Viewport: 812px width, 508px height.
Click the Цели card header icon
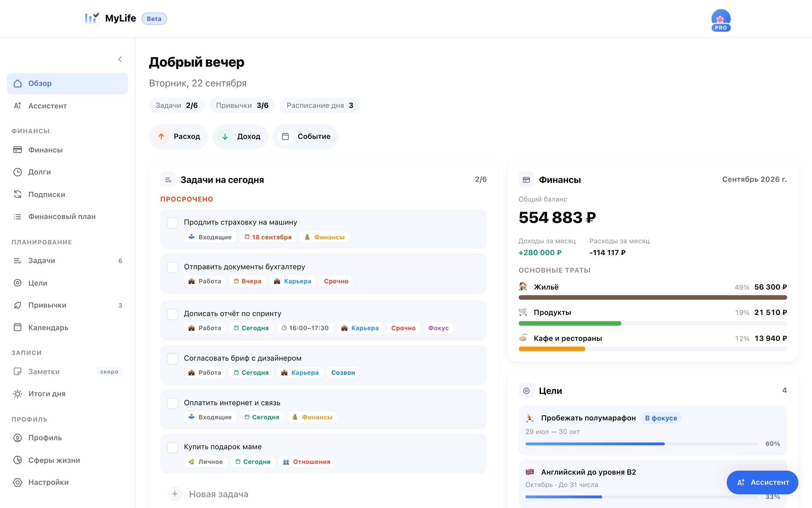tap(526, 391)
